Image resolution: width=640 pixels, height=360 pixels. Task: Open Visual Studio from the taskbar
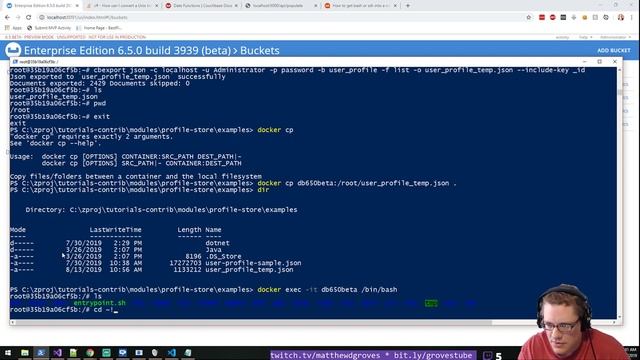[57, 353]
